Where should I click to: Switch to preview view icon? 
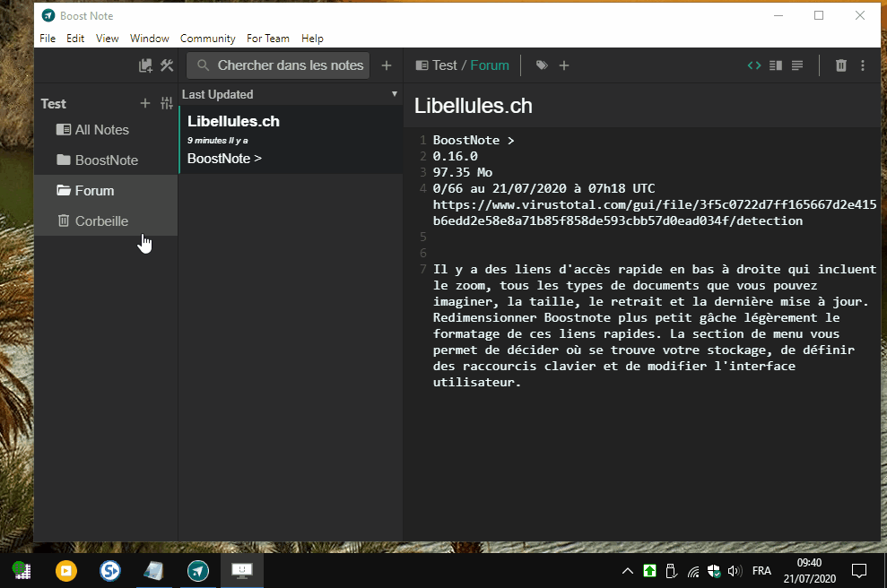[797, 65]
